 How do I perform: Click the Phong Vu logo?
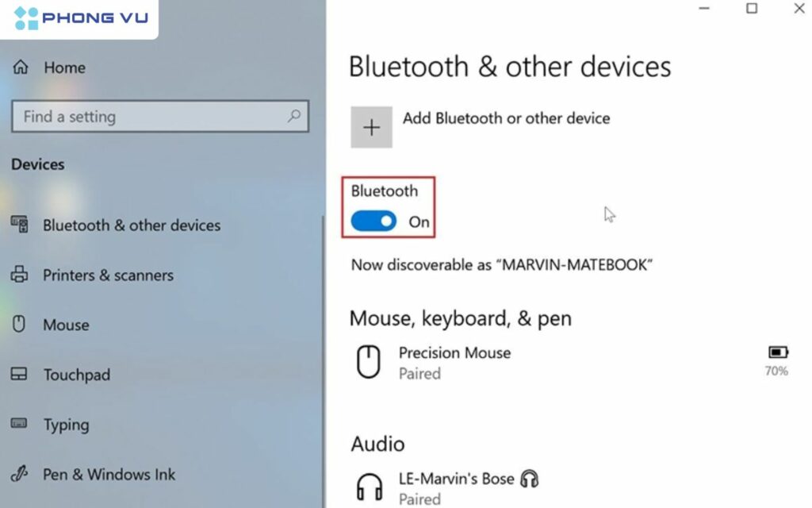coord(78,18)
